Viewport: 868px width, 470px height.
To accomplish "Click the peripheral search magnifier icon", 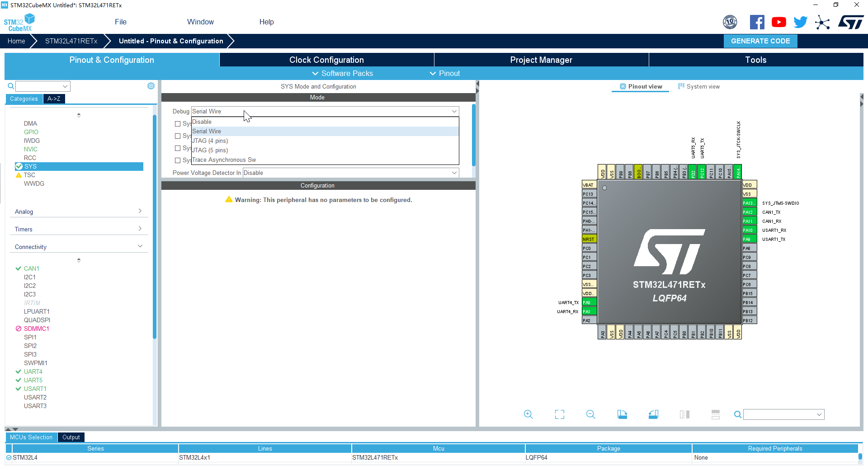I will pos(11,86).
